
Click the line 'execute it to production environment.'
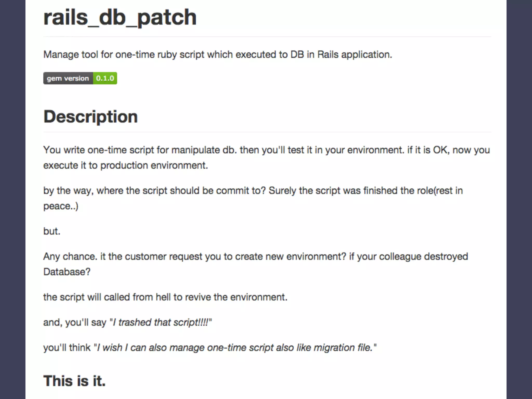(x=126, y=165)
